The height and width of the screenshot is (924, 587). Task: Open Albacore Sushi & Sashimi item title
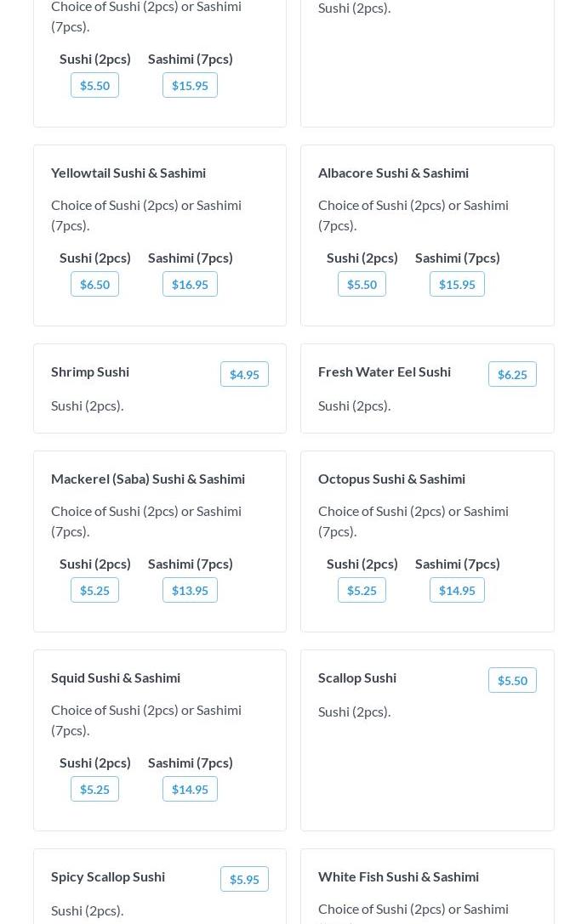(393, 173)
